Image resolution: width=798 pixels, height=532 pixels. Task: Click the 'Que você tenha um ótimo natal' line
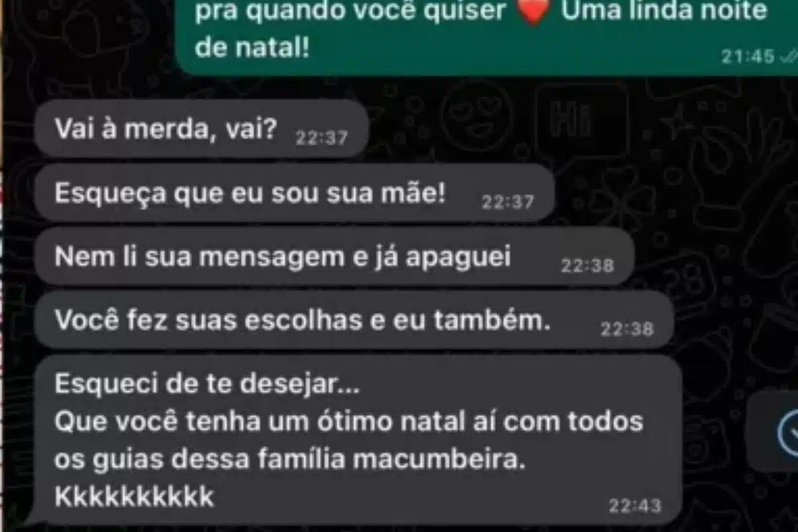[258, 422]
